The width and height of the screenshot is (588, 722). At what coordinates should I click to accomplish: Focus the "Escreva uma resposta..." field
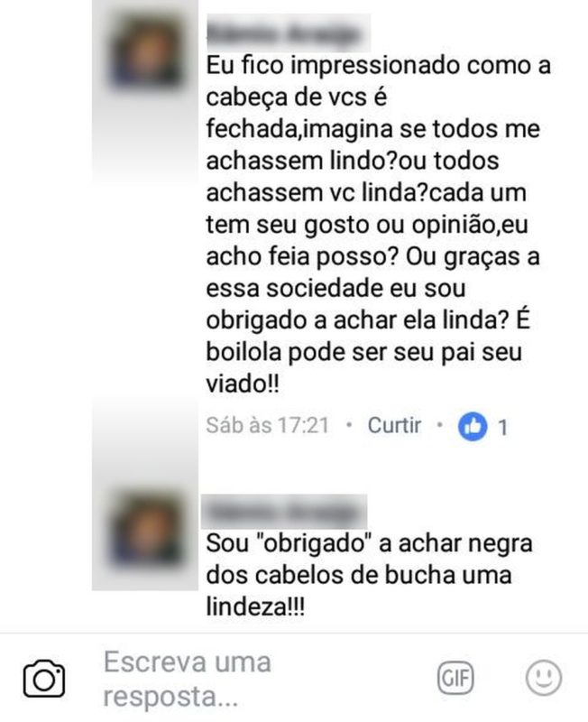tap(258, 679)
